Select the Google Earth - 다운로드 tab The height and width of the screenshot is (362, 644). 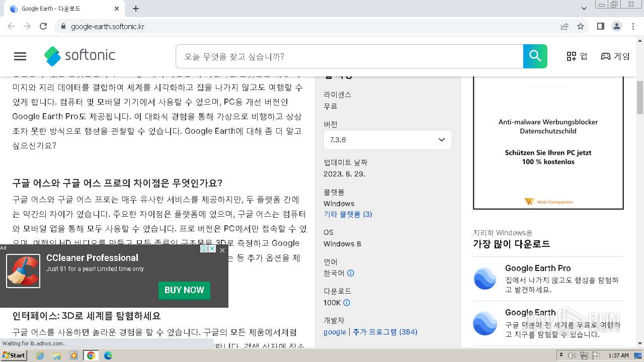coord(64,9)
